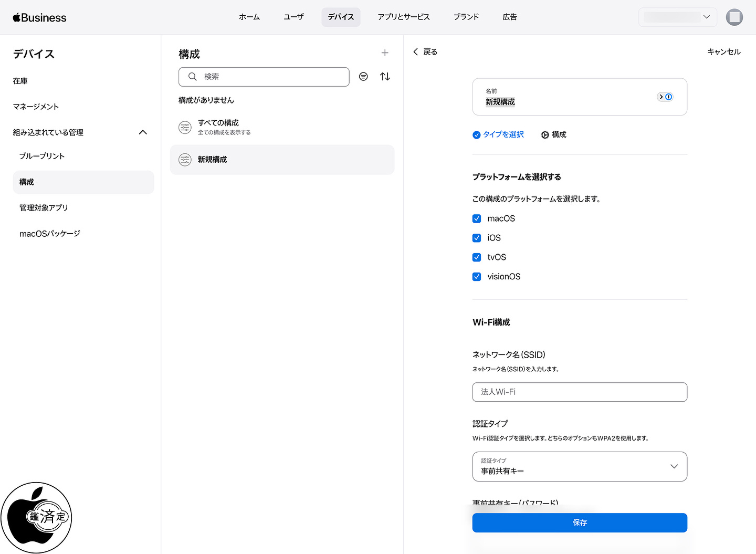This screenshot has height=554, width=756.
Task: Click the Apple Business logo
Action: click(40, 17)
